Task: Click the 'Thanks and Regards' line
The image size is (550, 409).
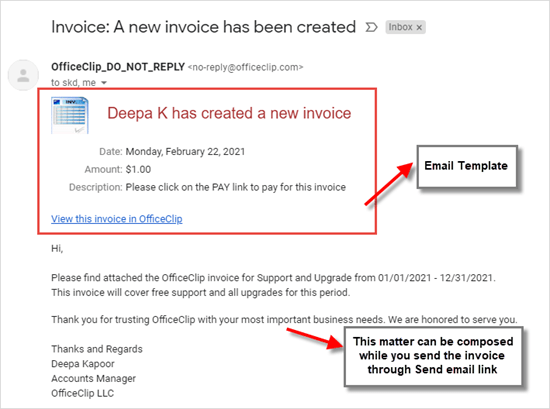Action: [x=97, y=349]
